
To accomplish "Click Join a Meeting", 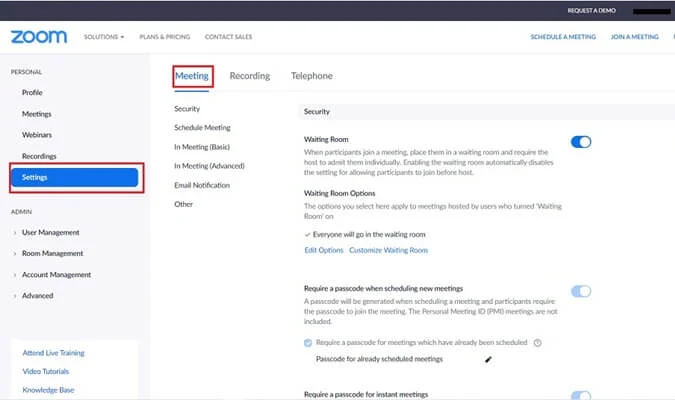I will (635, 37).
